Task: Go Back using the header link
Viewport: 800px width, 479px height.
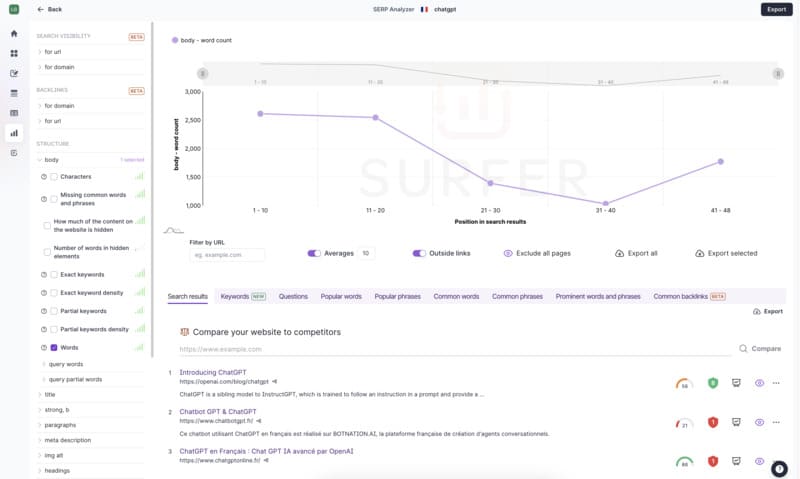Action: coord(49,9)
